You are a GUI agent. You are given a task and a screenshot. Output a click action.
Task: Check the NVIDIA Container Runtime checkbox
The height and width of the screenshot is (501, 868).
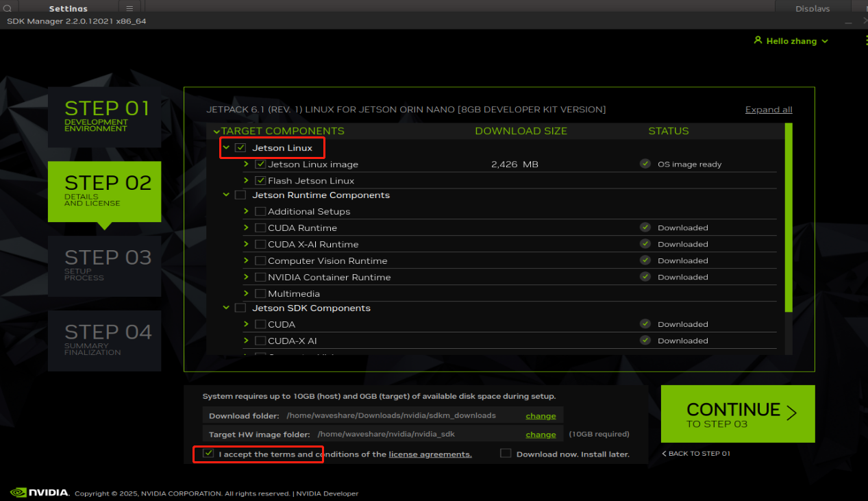coord(260,278)
